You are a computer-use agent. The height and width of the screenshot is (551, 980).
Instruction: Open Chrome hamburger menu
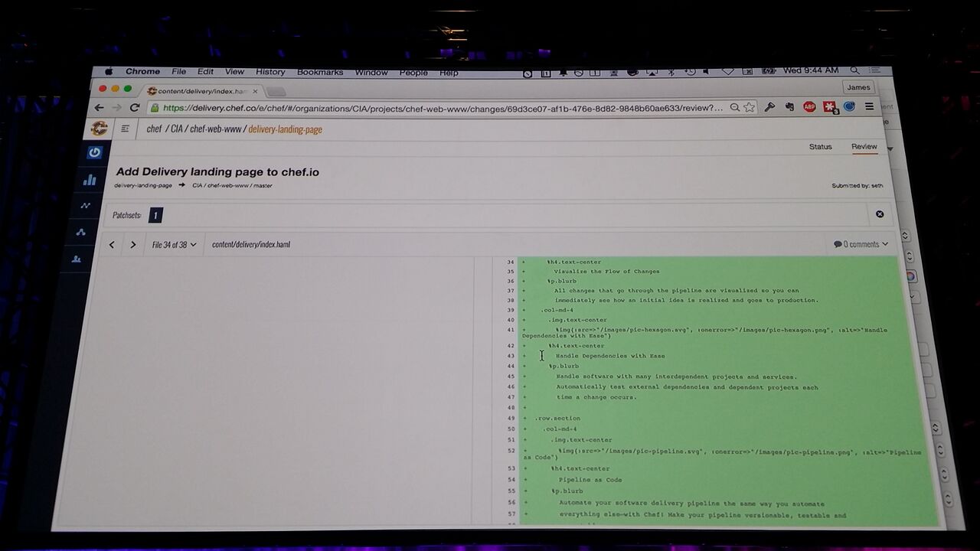tap(869, 107)
